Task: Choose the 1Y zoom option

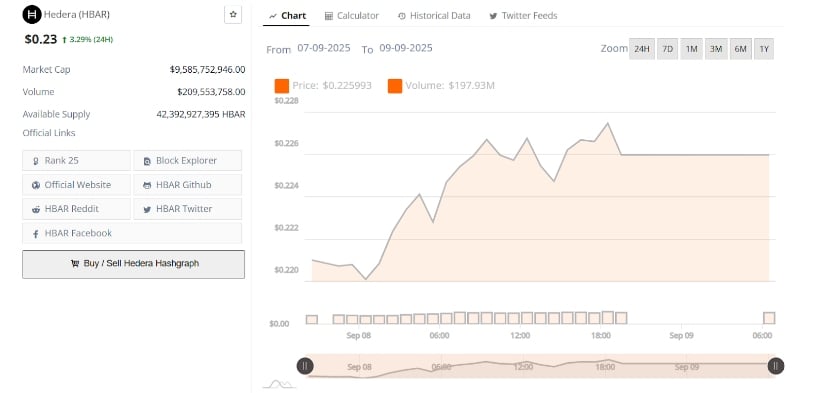Action: pyautogui.click(x=764, y=49)
